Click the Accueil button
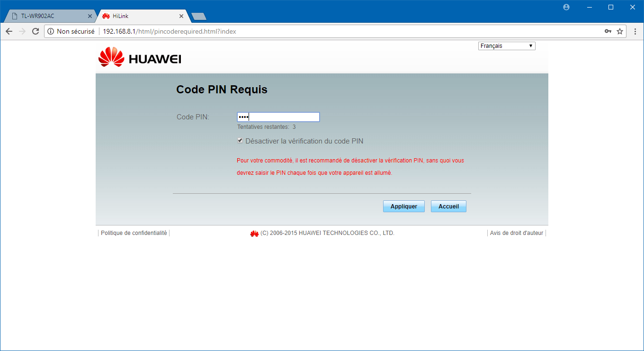 coord(448,207)
